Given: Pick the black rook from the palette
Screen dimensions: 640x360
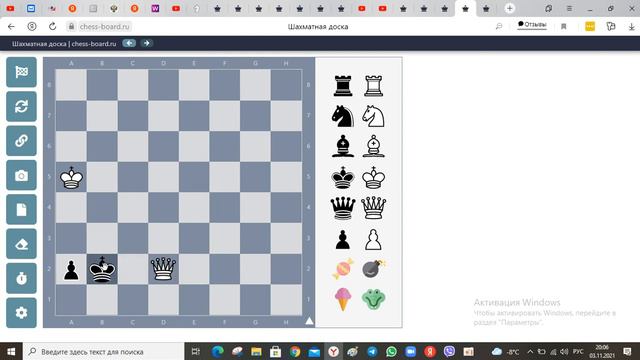Looking at the screenshot, I should point(343,86).
